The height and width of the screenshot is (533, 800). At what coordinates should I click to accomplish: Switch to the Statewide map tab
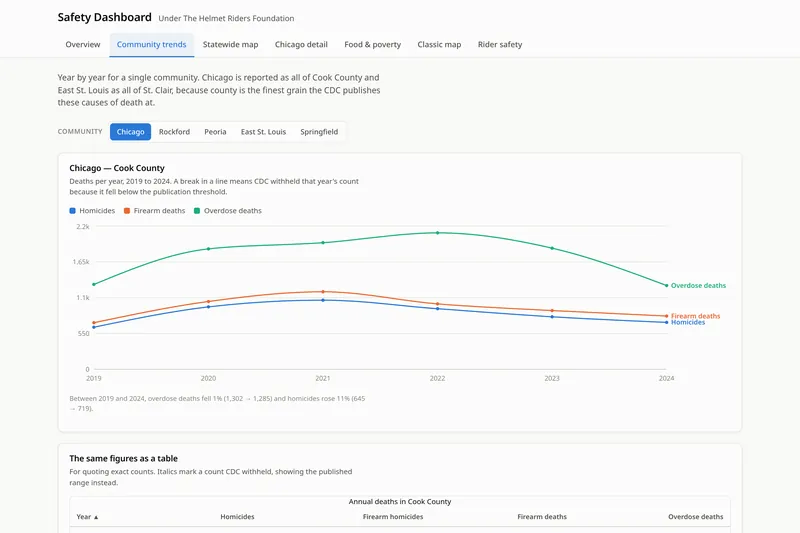pos(230,45)
